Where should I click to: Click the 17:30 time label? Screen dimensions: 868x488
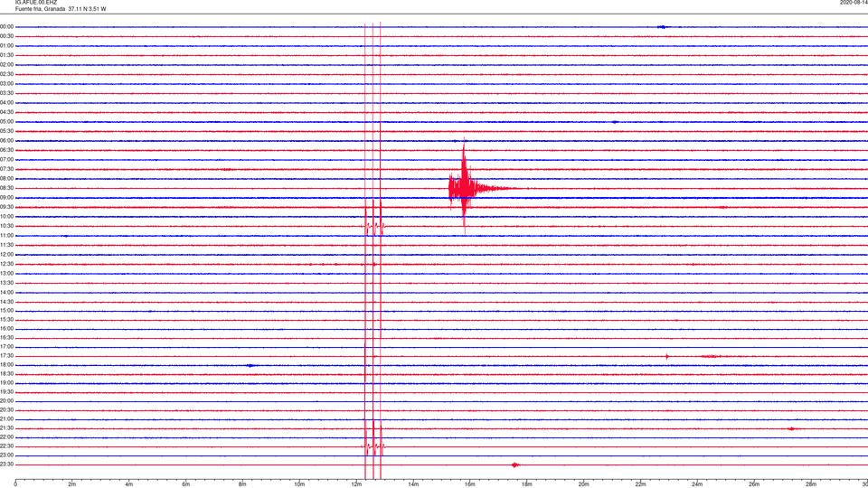6,356
